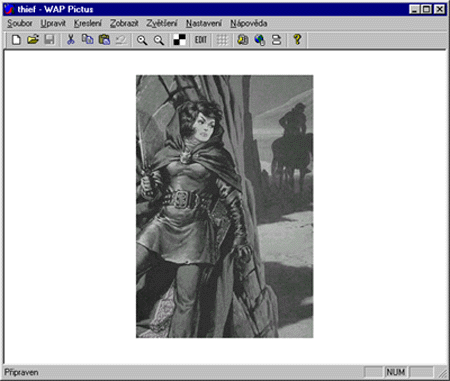
Task: Click the first magnifying glass zoom icon
Action: pyautogui.click(x=142, y=40)
